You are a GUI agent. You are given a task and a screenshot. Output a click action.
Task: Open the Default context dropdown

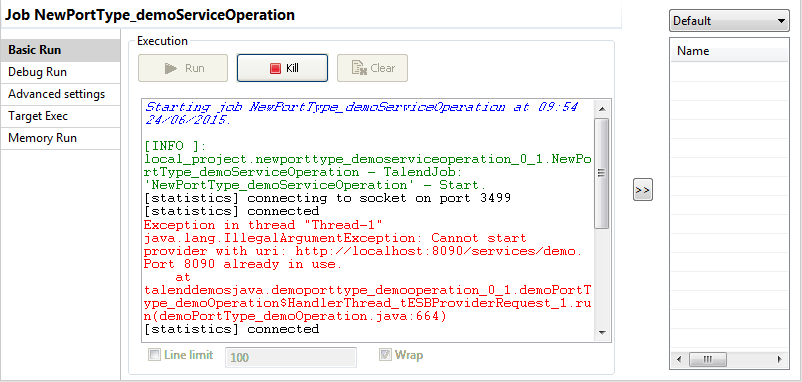click(729, 21)
